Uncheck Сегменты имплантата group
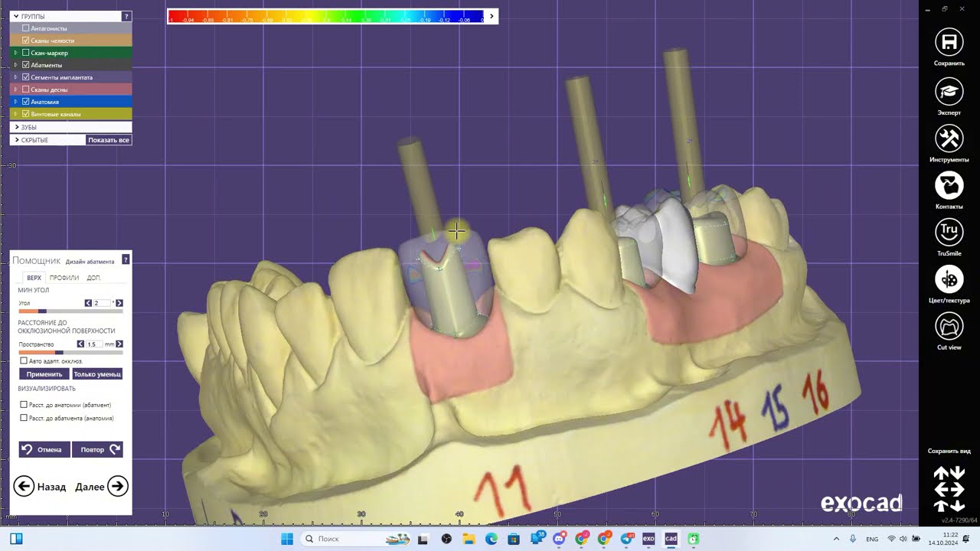Image resolution: width=980 pixels, height=551 pixels. pos(26,77)
